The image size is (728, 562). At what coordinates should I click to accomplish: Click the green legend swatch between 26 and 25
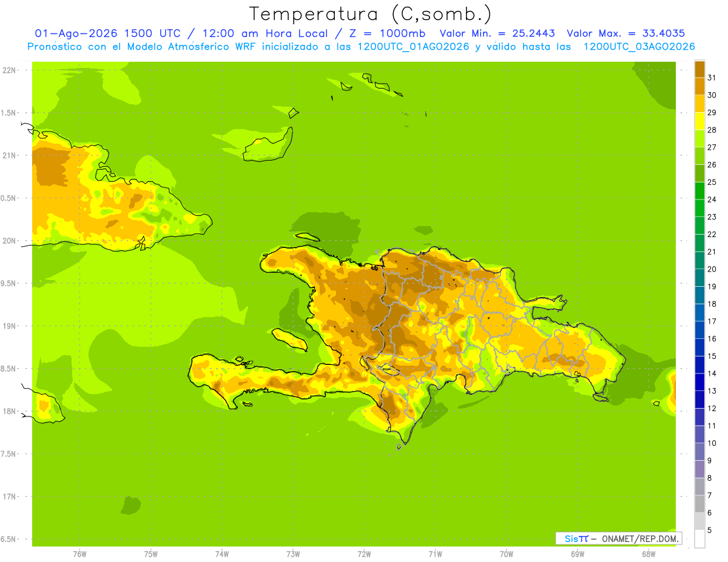[699, 173]
